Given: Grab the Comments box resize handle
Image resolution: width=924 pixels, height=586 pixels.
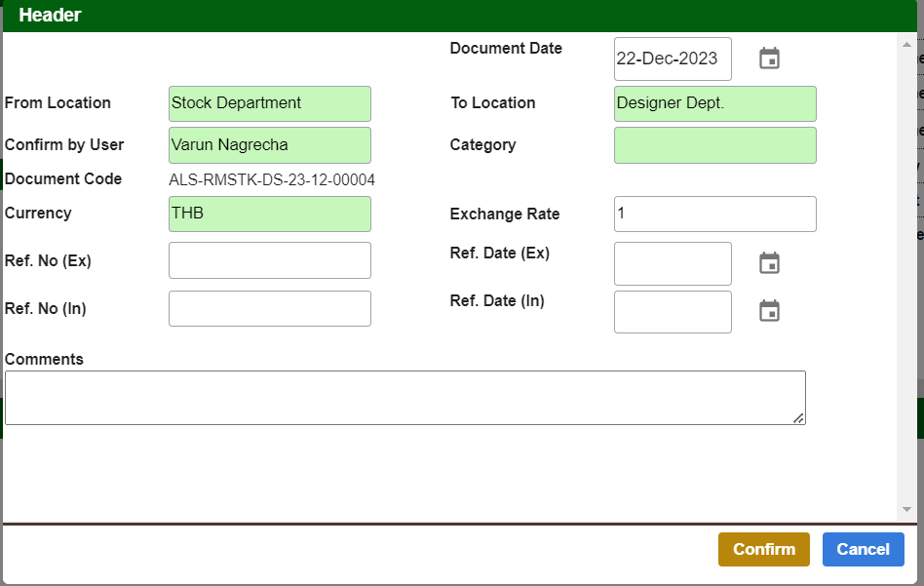Looking at the screenshot, I should (798, 417).
